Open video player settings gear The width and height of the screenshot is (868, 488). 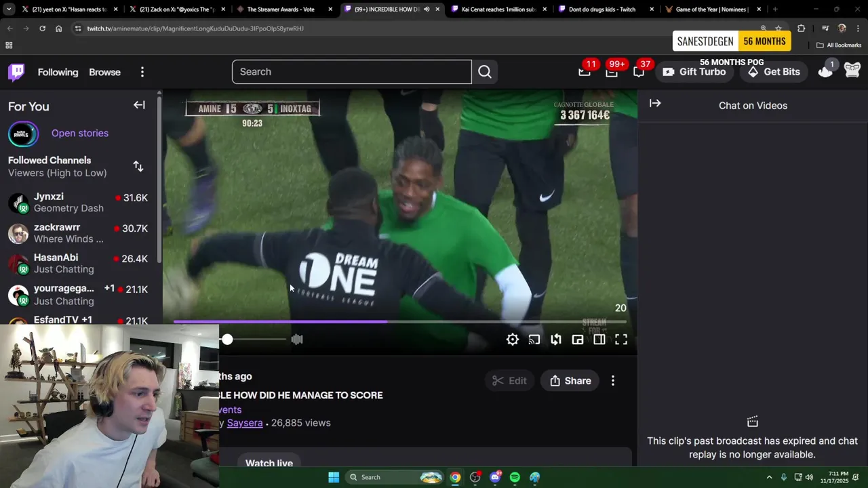point(513,340)
